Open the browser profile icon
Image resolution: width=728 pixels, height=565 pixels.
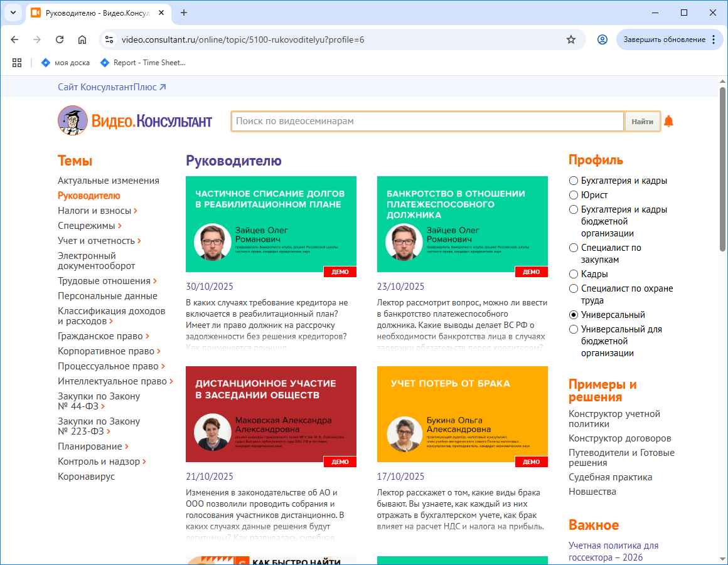coord(602,40)
